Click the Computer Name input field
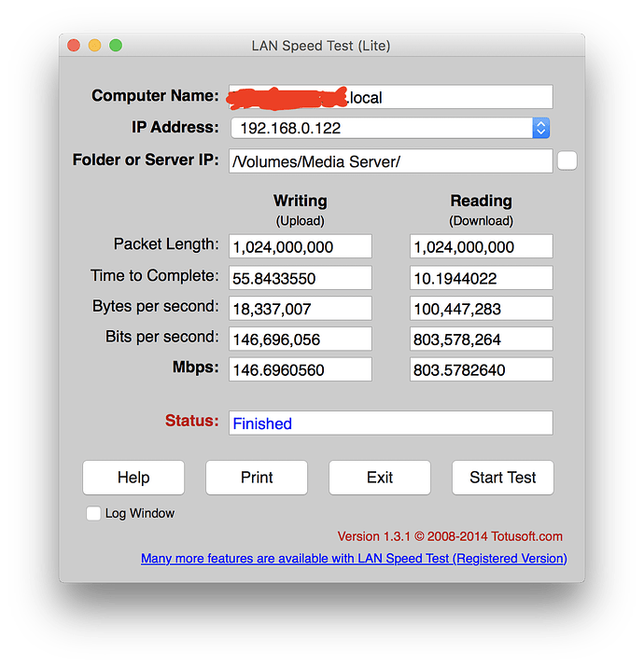Screen dimensions: 644x666 tap(391, 97)
